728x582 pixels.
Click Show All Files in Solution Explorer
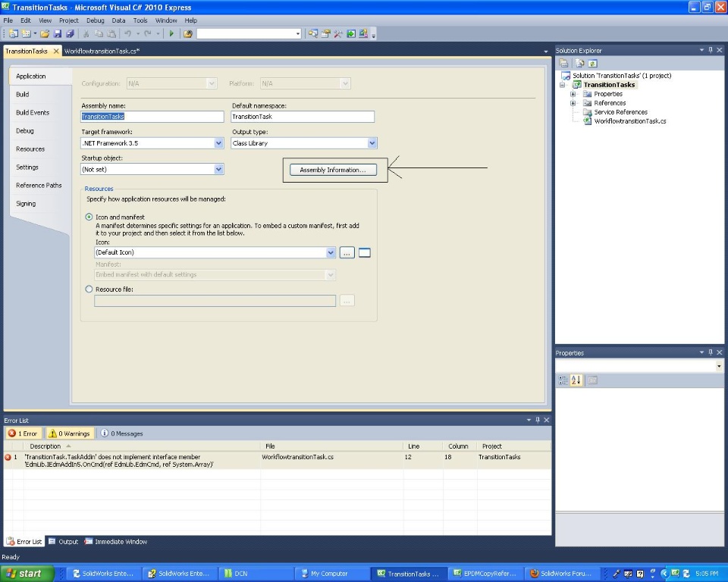click(x=579, y=63)
